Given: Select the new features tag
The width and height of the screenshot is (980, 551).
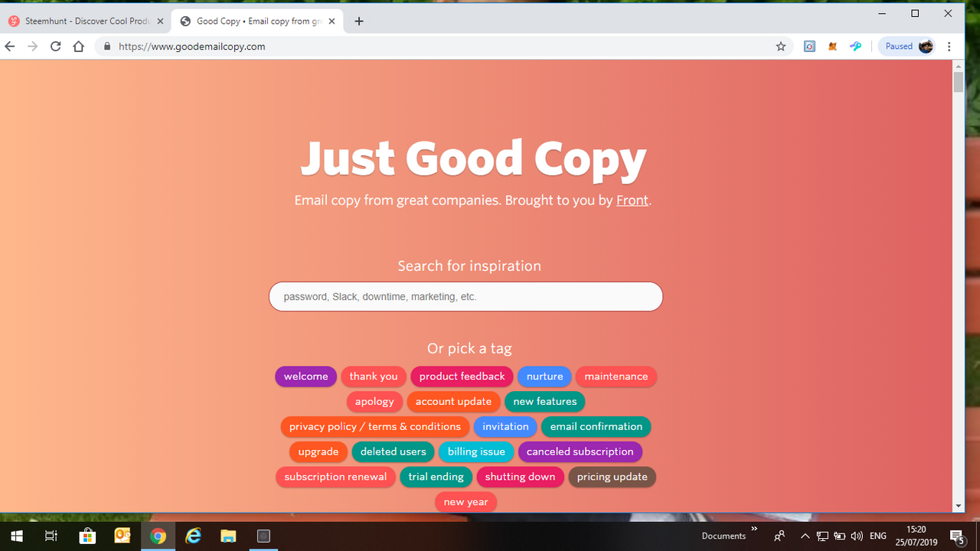Looking at the screenshot, I should [545, 402].
